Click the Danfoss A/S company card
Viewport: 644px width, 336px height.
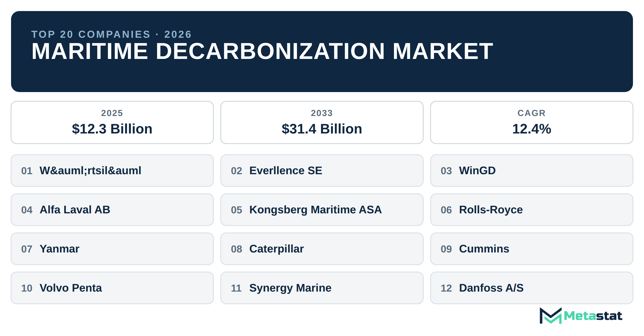pos(532,288)
